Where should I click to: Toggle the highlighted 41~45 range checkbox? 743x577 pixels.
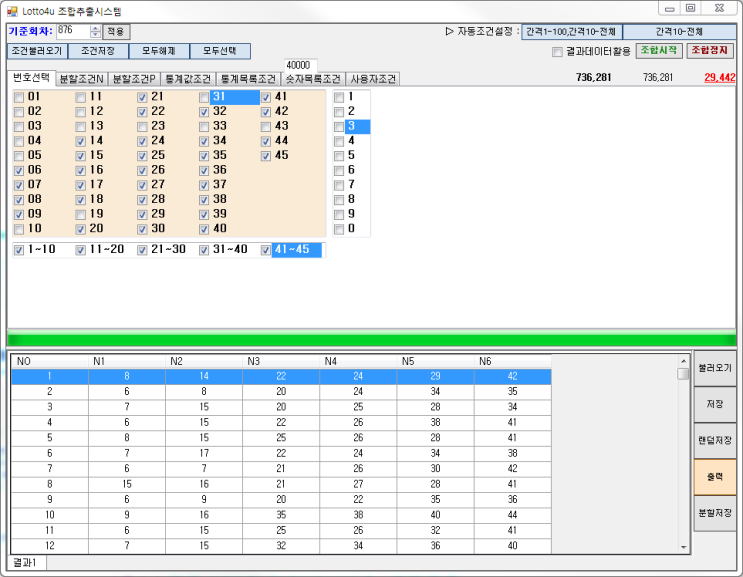266,250
